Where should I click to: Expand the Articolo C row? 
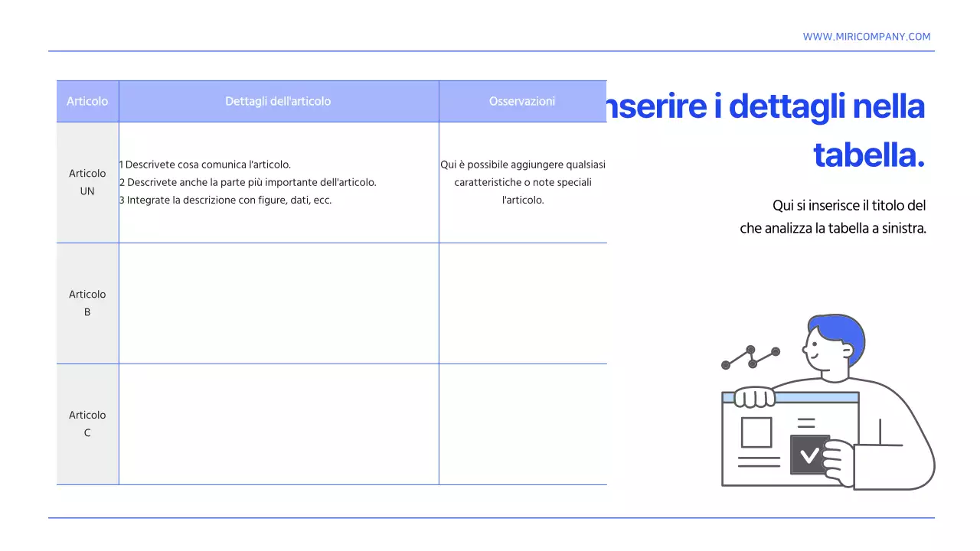coord(87,423)
